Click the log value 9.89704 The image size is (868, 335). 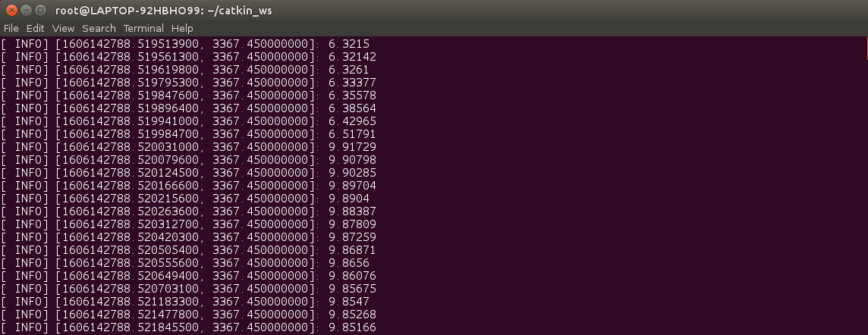coord(352,185)
